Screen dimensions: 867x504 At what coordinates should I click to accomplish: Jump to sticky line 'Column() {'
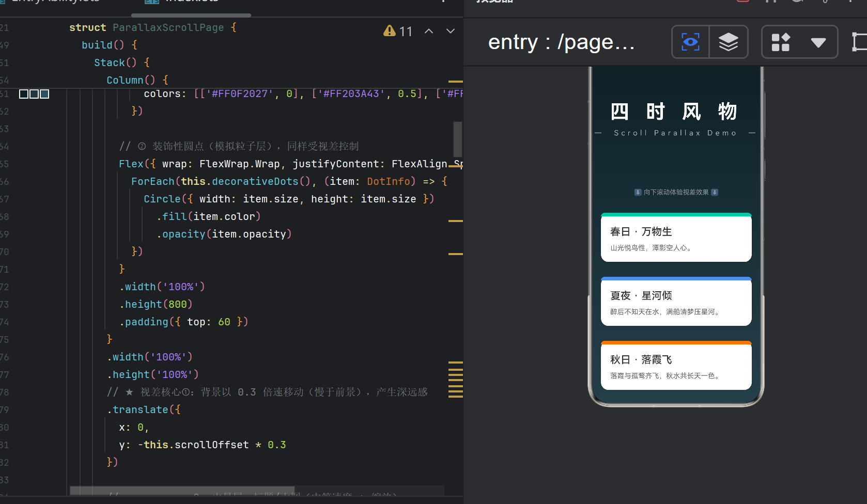[x=137, y=80]
